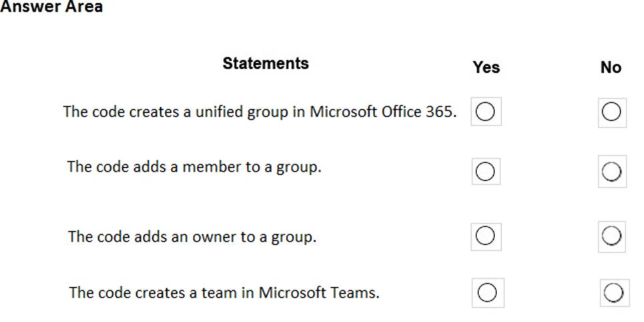Click 'The code creates a team' statement text
Screen dimensions: 644x322
(x=224, y=292)
